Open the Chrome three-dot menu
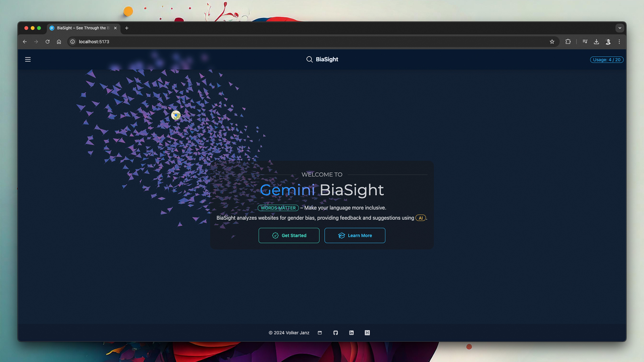 [x=619, y=42]
